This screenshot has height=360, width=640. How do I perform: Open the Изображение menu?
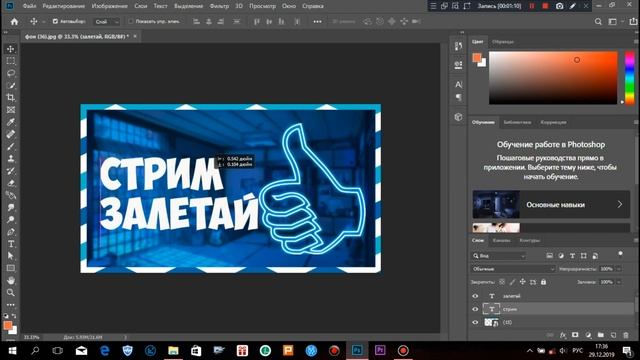109,6
